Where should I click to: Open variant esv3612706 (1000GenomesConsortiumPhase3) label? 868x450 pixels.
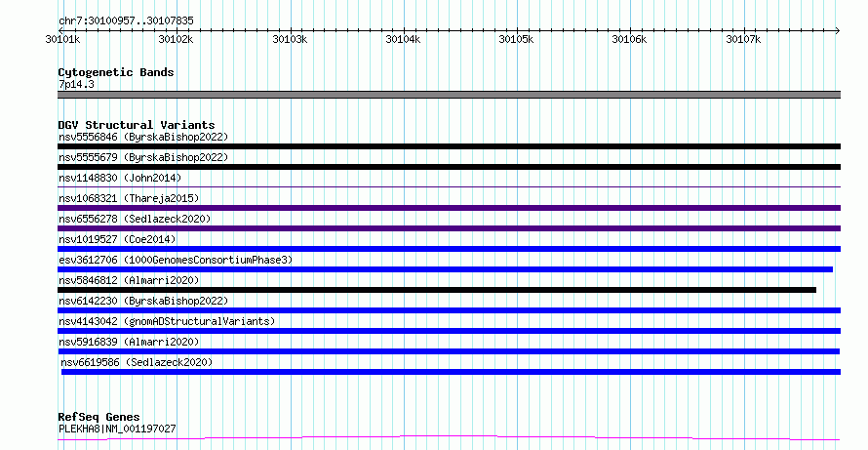coord(176,260)
